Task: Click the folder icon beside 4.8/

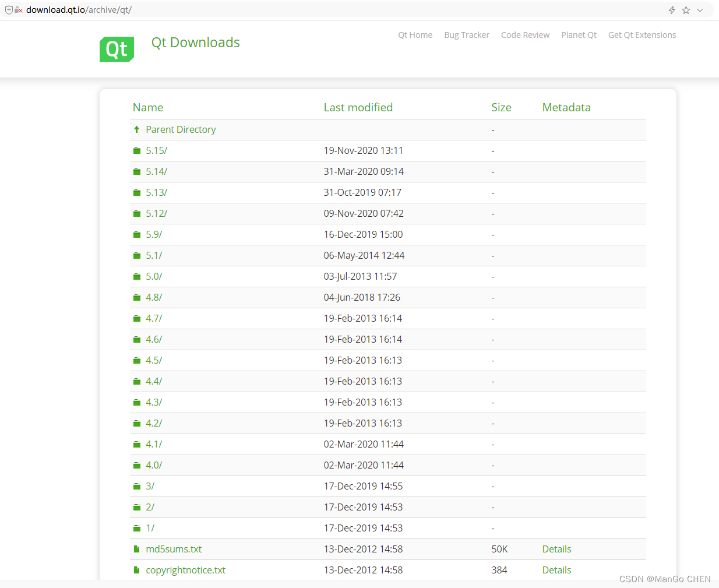Action: click(x=137, y=297)
